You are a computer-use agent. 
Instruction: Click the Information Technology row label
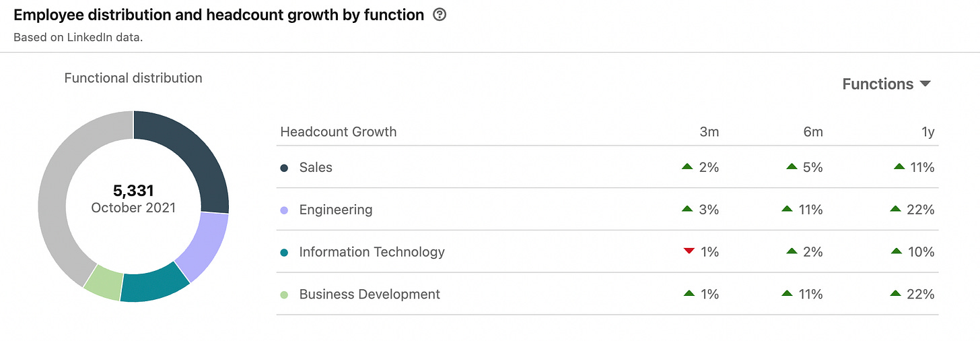click(372, 252)
